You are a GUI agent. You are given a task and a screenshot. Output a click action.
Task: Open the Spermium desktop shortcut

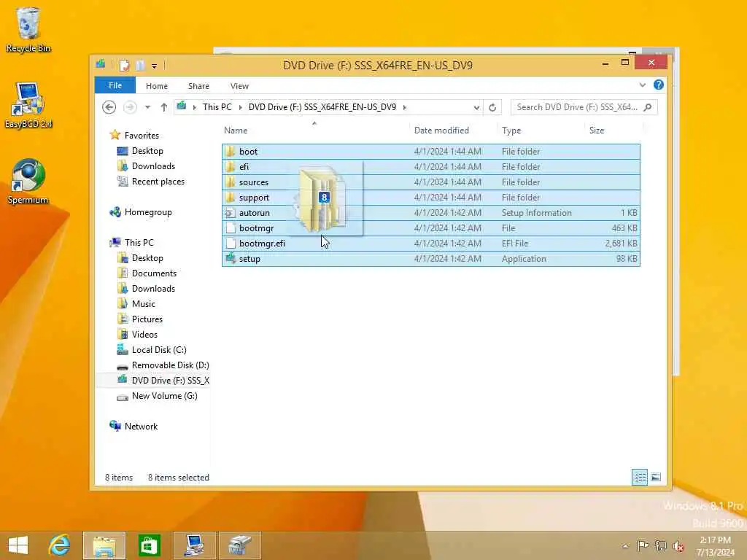28,181
